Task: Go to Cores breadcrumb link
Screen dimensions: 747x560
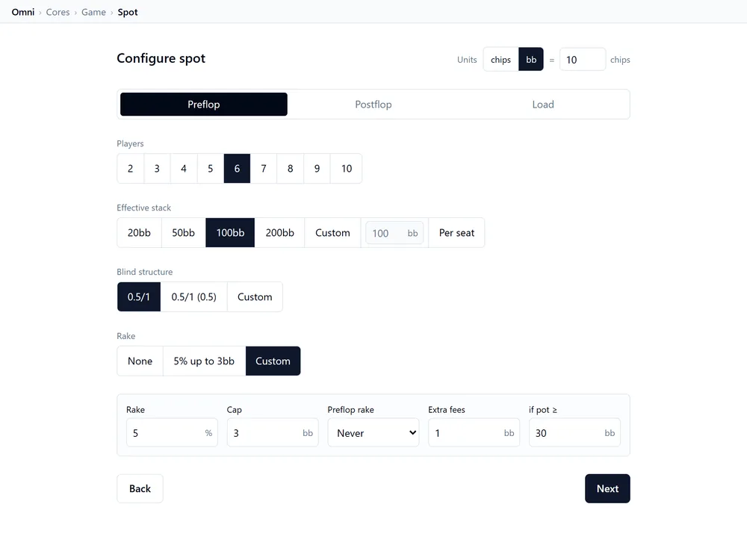Action: click(58, 12)
